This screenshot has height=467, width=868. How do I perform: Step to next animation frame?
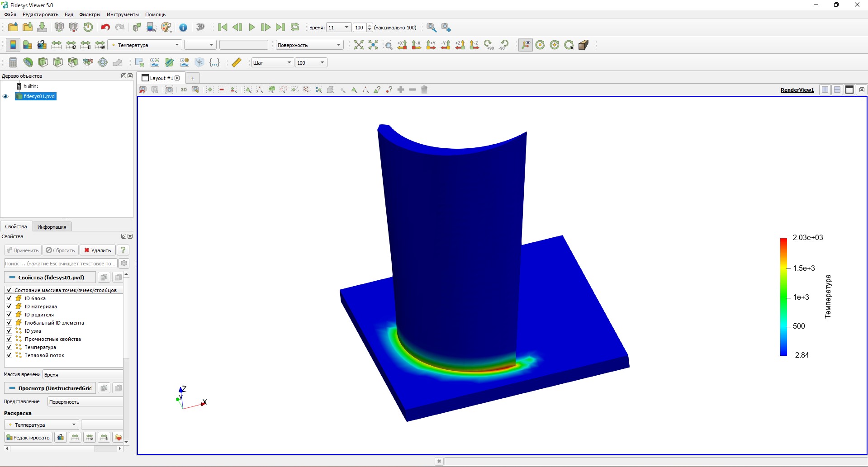click(x=266, y=27)
